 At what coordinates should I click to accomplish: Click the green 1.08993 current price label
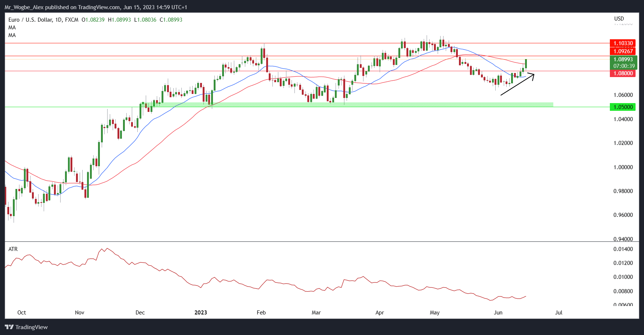pyautogui.click(x=623, y=59)
